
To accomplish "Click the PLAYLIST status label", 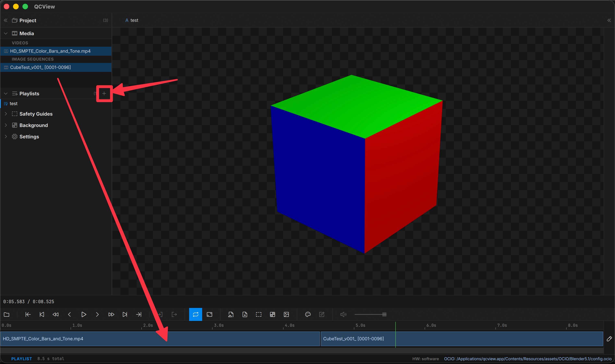I will (22, 359).
